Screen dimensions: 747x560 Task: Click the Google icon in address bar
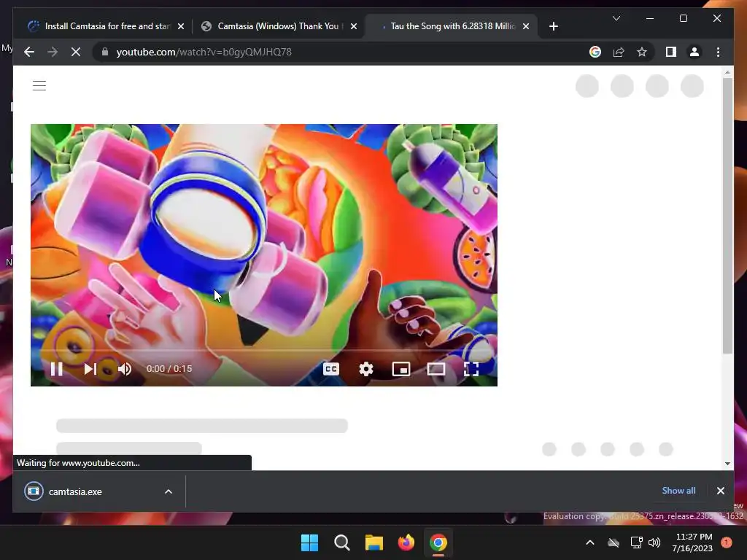[x=595, y=52]
